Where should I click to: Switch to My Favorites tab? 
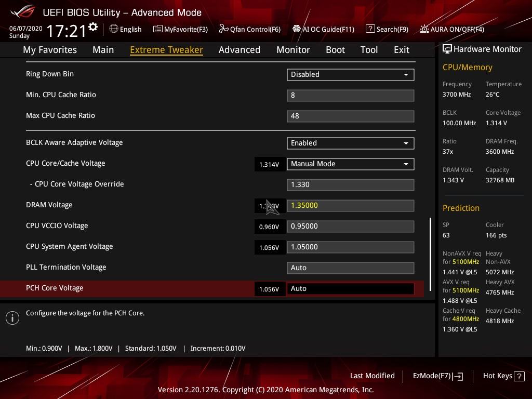pyautogui.click(x=50, y=50)
